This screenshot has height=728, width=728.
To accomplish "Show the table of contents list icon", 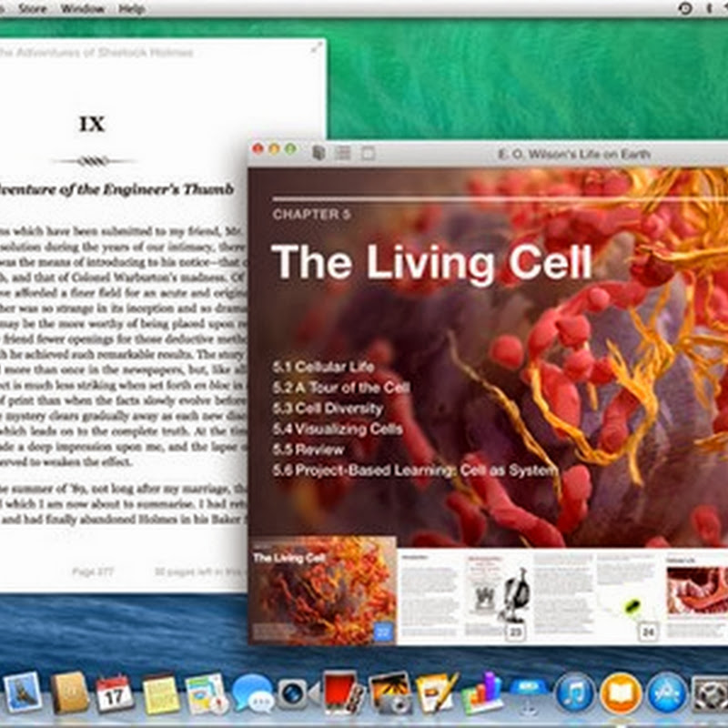I will tap(343, 153).
